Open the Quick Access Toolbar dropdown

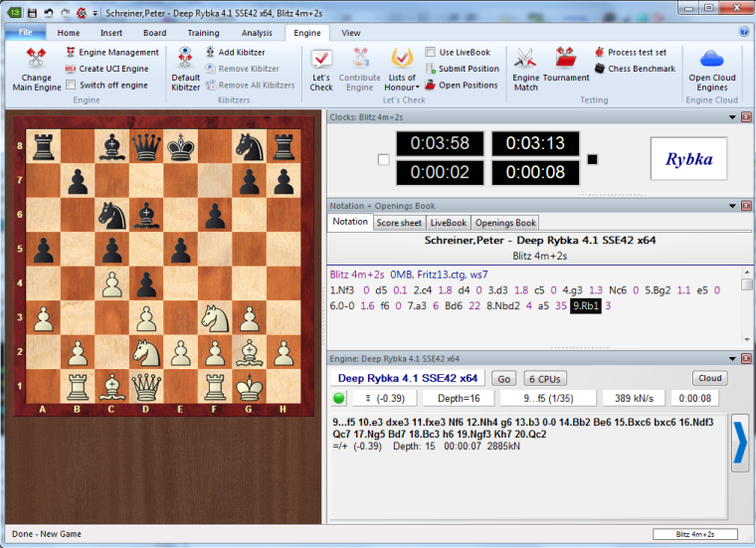click(94, 13)
